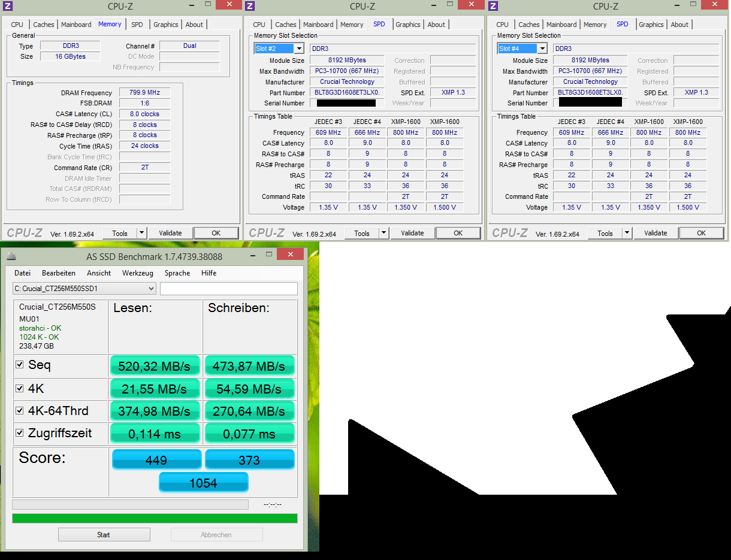Image resolution: width=731 pixels, height=560 pixels.
Task: Click Validate in the first CPU-Z window
Action: pos(170,233)
